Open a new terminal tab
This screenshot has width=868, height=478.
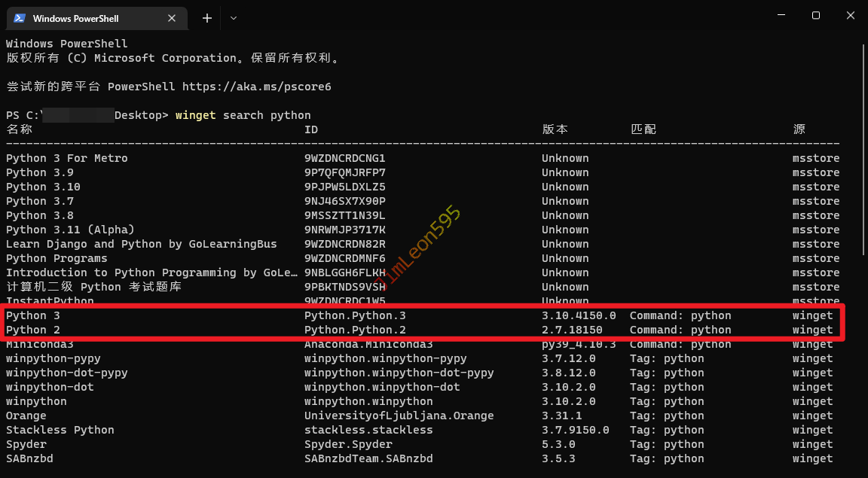tap(207, 18)
